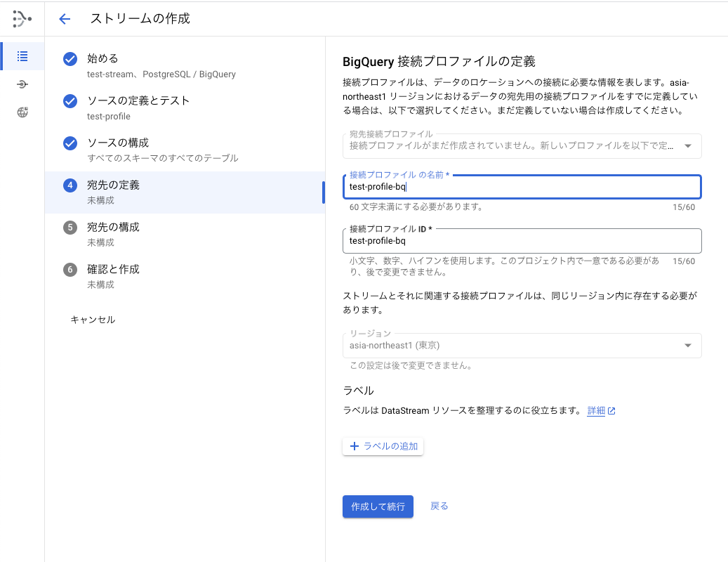Expand the リージョン dropdown arrow
Viewport: 728px width, 562px height.
tap(688, 346)
